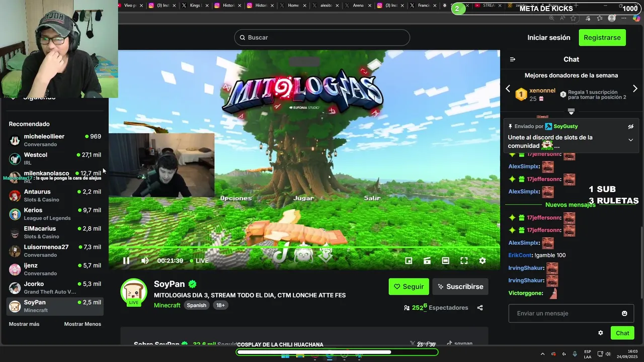Click Victorggone username in chat

[526, 293]
